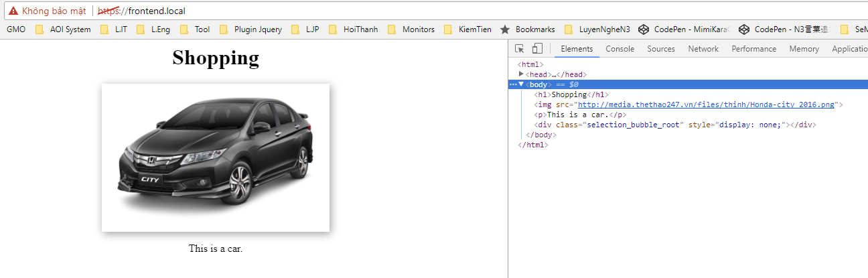The width and height of the screenshot is (868, 278).
Task: Click the black Honda City car image
Action: (x=216, y=157)
